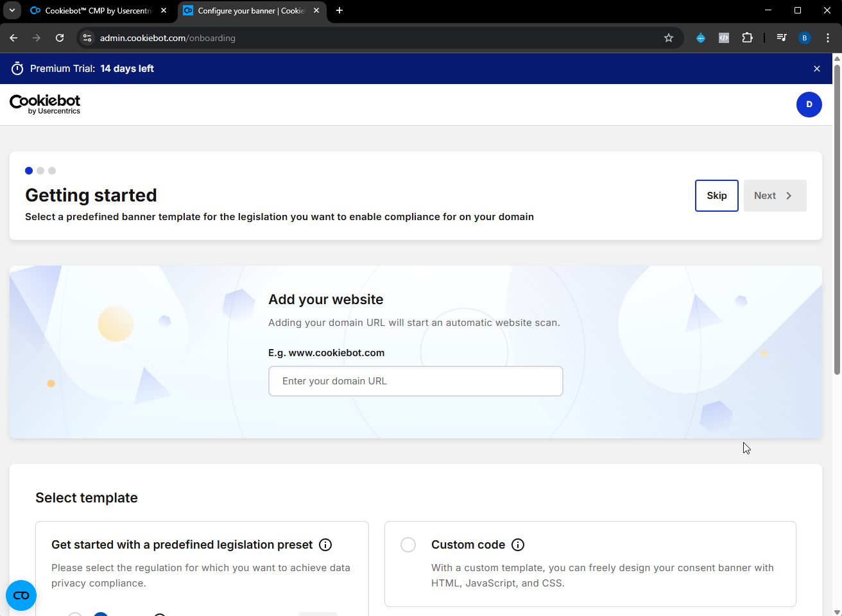
Task: Open the Cookiebot consent widget button
Action: click(21, 595)
